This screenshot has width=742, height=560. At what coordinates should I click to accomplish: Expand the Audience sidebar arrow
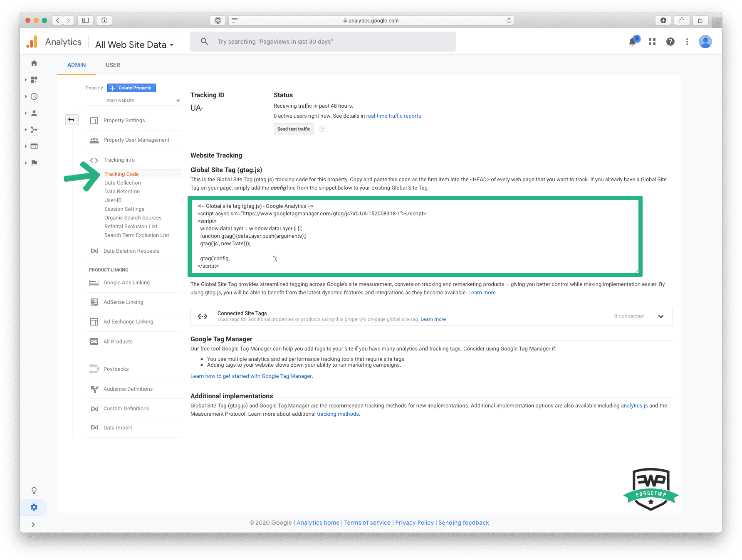(x=26, y=113)
